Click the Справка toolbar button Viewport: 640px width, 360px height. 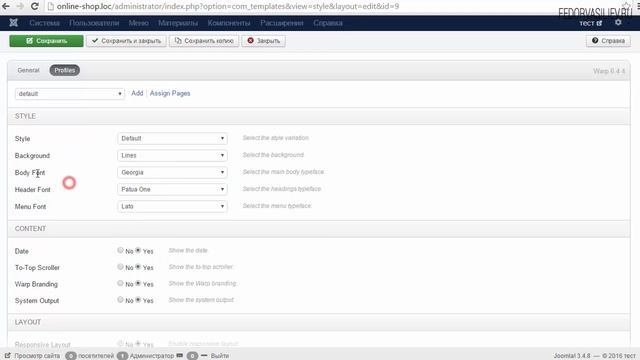click(608, 41)
